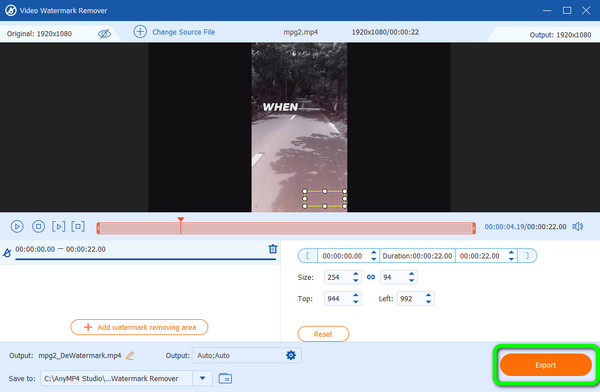Set end point with right bracket button
The width and height of the screenshot is (600, 392).
point(527,256)
